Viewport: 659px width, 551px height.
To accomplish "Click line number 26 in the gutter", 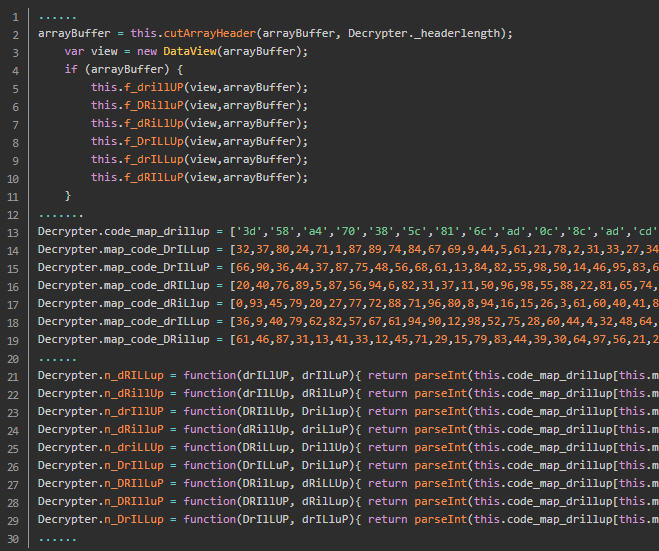I will click(13, 467).
